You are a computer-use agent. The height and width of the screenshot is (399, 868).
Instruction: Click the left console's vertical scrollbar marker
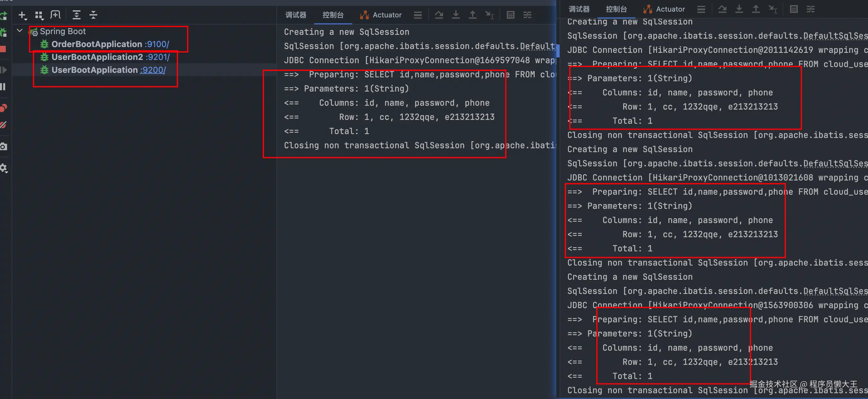tap(557, 51)
